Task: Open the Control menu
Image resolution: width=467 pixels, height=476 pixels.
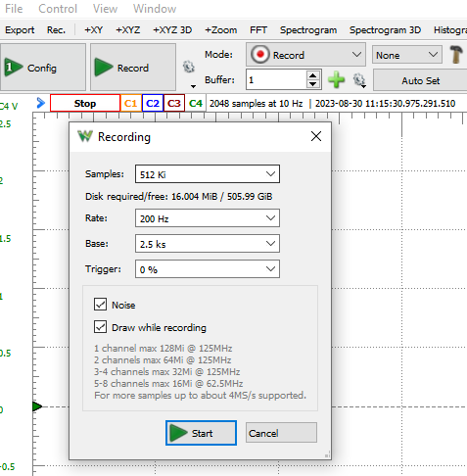Action: [58, 9]
